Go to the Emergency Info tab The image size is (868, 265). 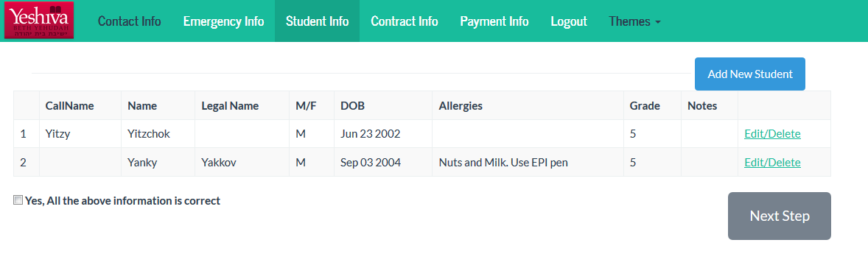[x=224, y=21]
